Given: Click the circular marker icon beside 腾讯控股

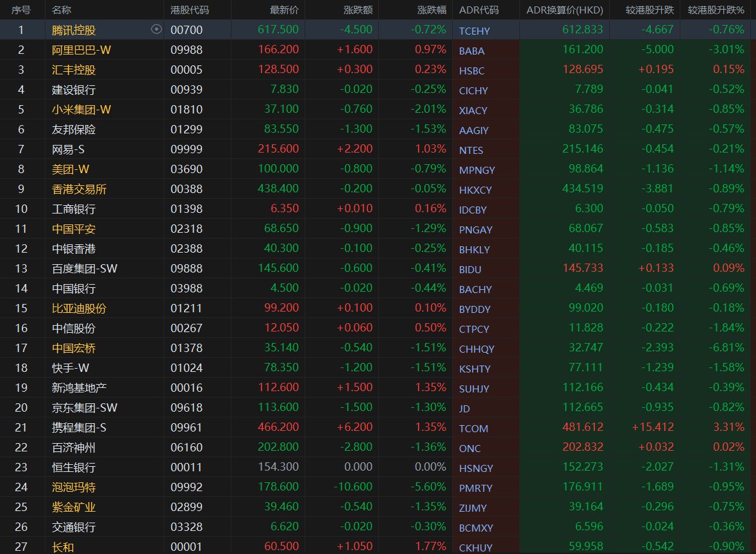Looking at the screenshot, I should [x=156, y=29].
